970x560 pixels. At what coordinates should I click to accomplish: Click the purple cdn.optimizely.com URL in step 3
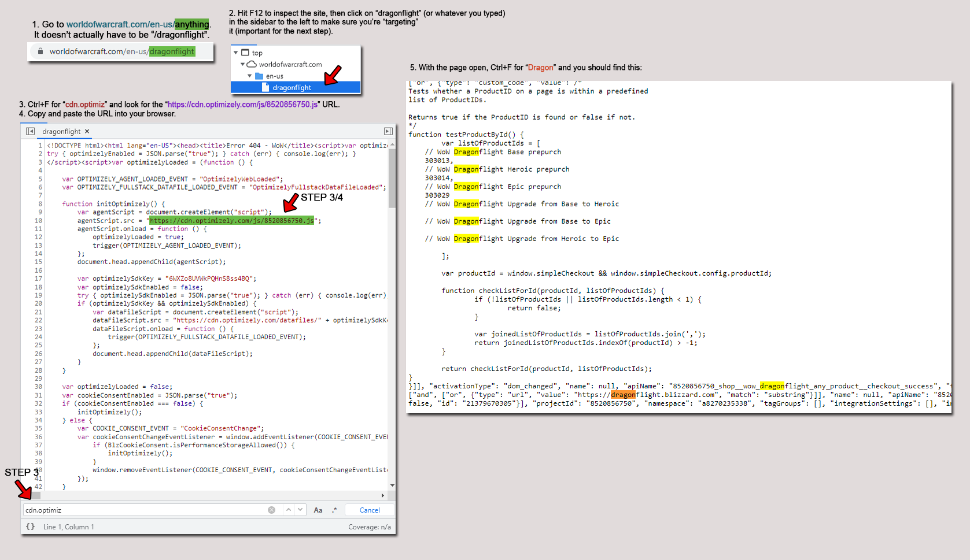coord(242,105)
